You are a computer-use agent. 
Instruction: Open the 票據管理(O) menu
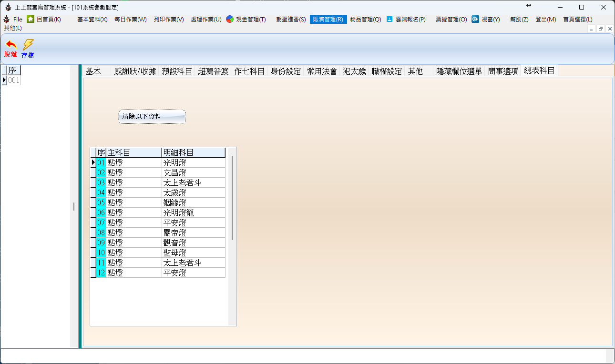(451, 20)
